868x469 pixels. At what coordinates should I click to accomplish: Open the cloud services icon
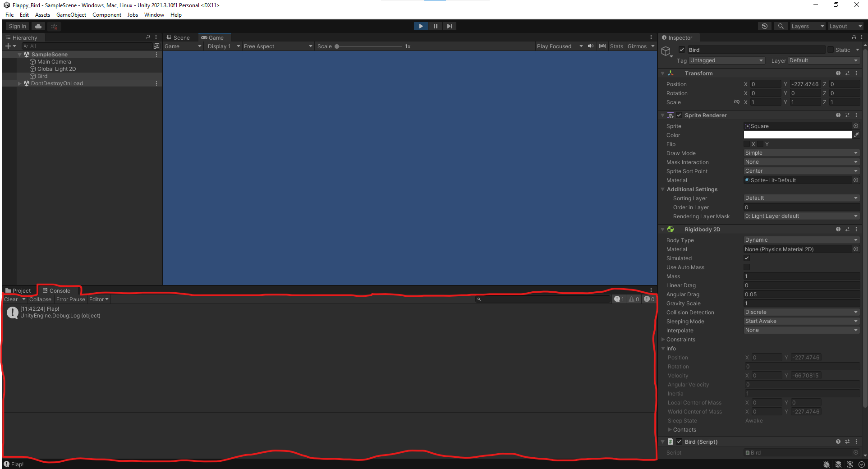38,26
